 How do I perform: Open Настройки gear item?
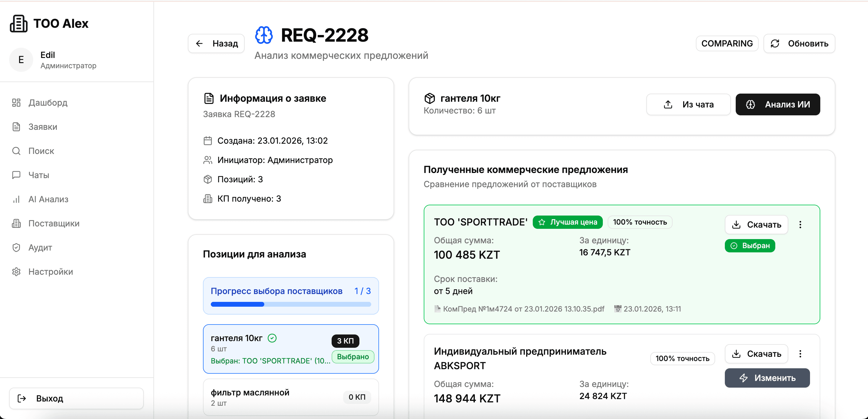coord(50,272)
